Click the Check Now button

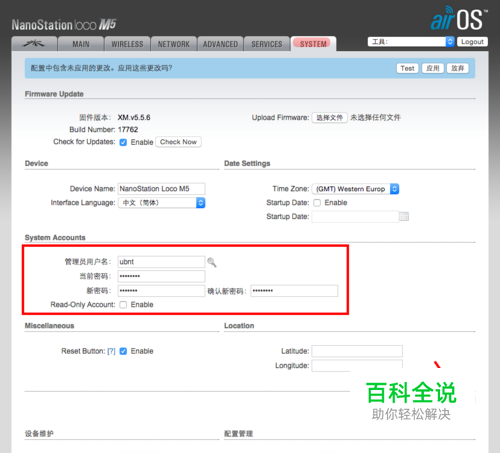click(178, 142)
